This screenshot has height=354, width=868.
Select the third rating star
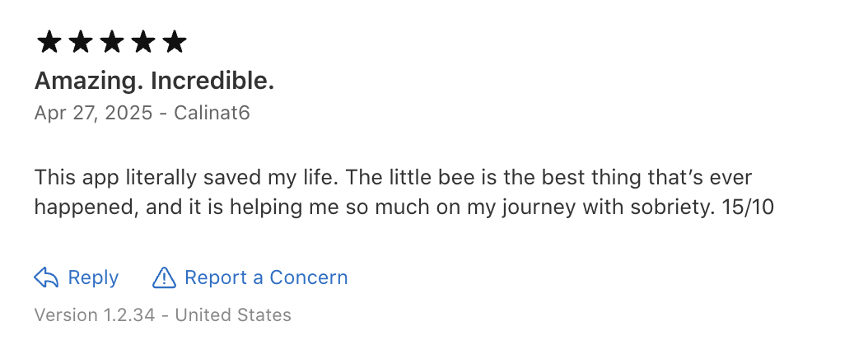(x=112, y=42)
